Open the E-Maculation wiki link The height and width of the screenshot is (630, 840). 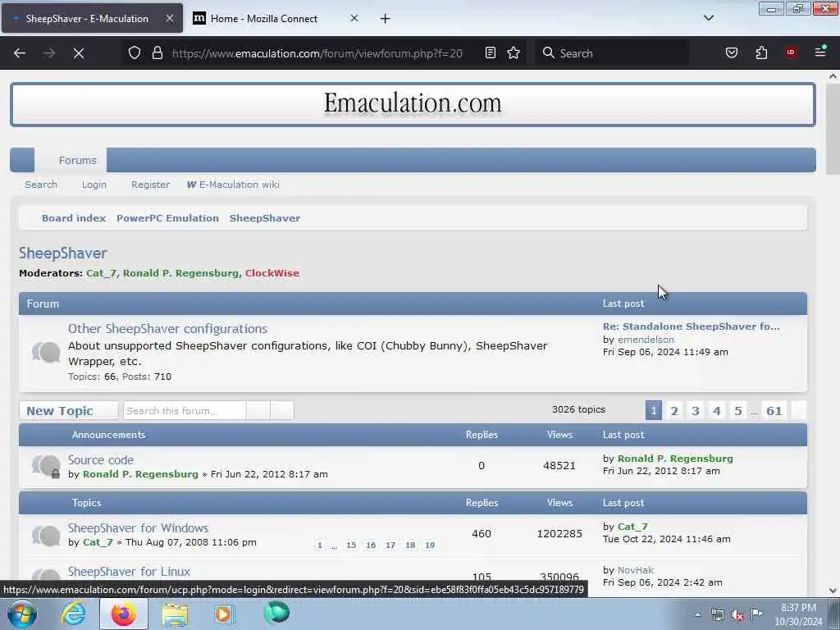[233, 185]
